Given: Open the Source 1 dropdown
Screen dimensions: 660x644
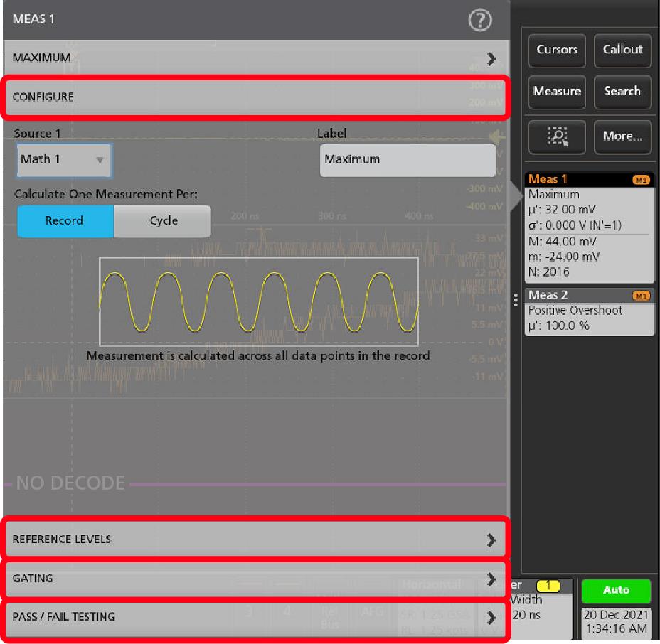Looking at the screenshot, I should [x=64, y=160].
